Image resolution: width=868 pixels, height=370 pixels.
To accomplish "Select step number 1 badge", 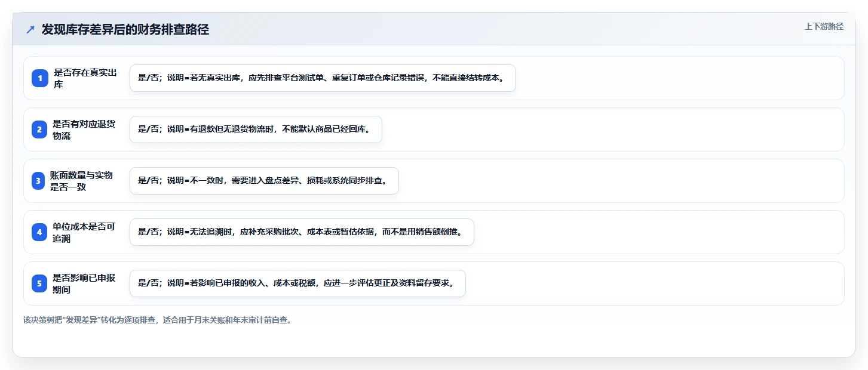I will click(40, 78).
